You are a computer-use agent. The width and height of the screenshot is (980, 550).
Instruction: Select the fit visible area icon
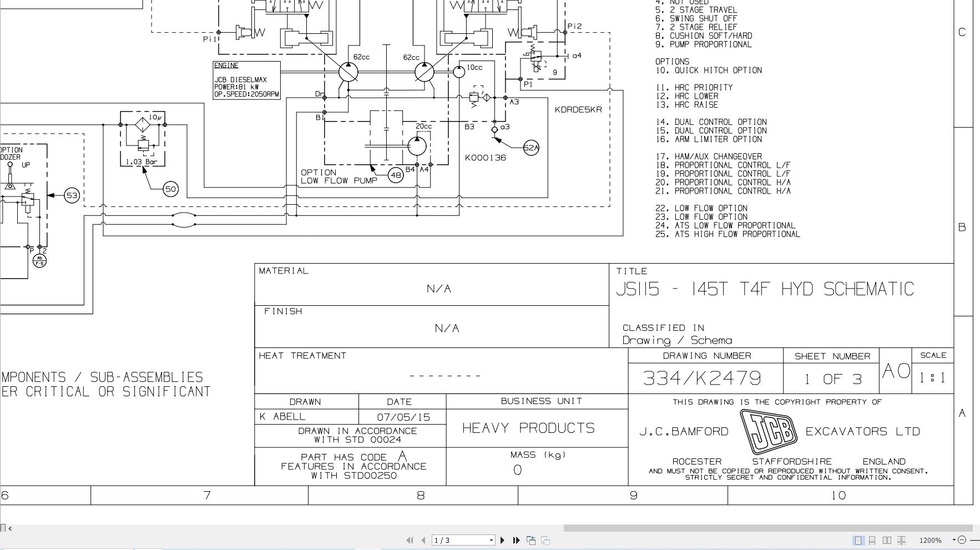click(x=545, y=539)
